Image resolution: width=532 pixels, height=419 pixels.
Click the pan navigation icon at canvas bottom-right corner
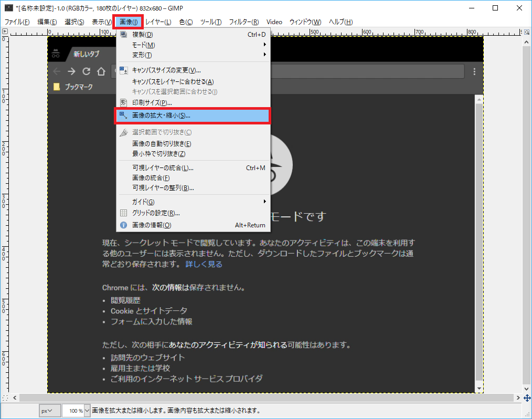tap(527, 398)
